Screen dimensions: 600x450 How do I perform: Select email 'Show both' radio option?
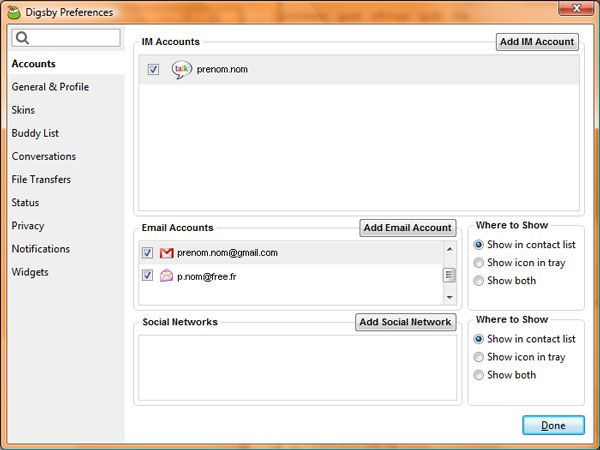click(478, 280)
